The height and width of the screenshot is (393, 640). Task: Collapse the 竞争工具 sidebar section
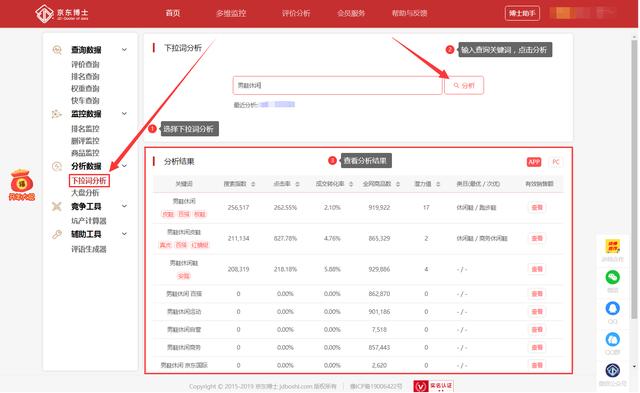[124, 206]
